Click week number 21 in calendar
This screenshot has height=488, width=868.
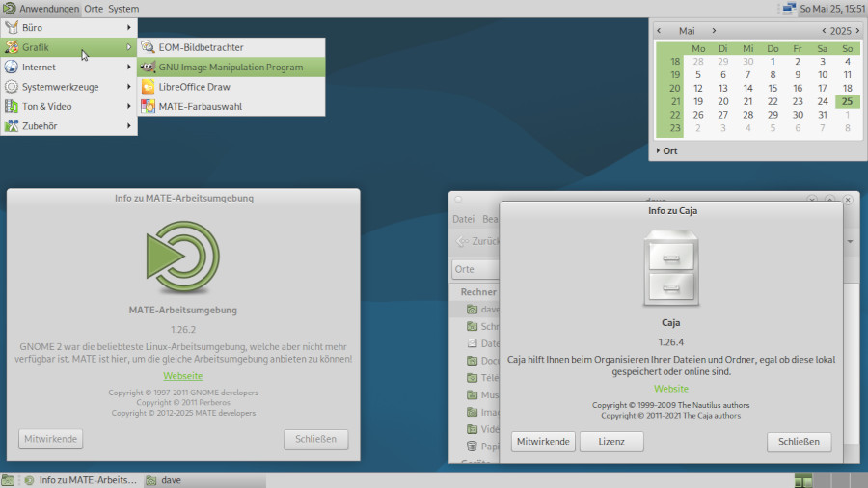click(675, 101)
